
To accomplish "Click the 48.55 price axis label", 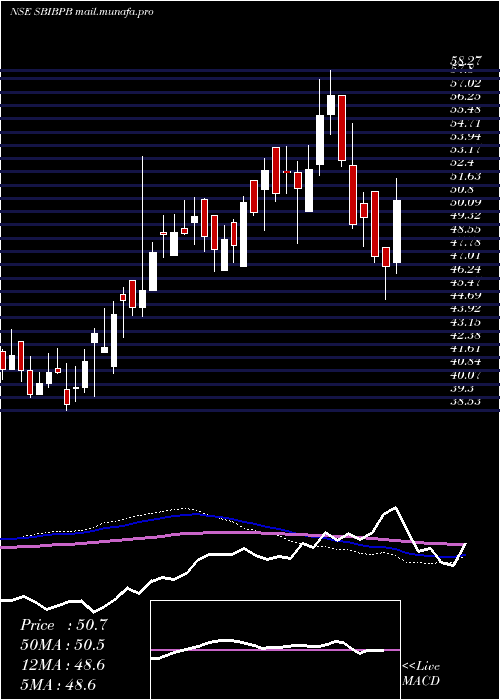I will [464, 229].
